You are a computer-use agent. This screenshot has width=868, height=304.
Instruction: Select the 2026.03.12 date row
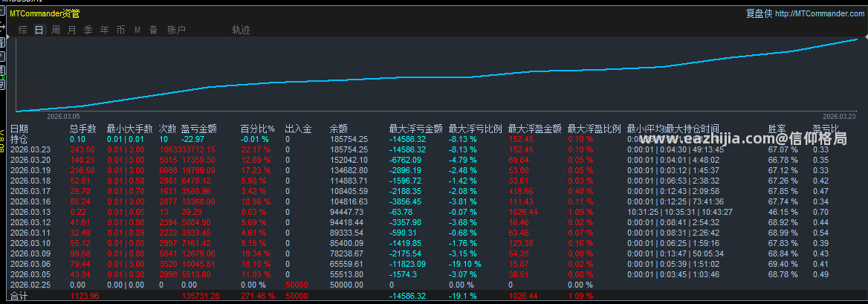point(30,222)
